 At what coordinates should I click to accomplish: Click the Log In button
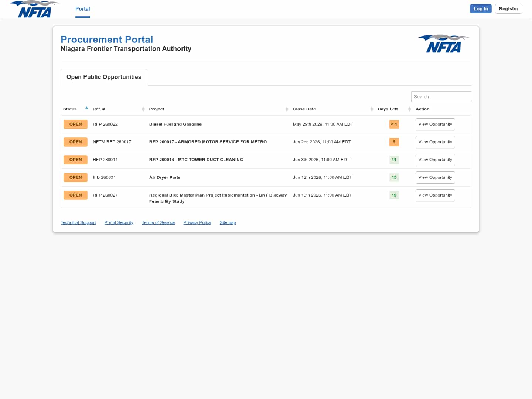tap(481, 9)
